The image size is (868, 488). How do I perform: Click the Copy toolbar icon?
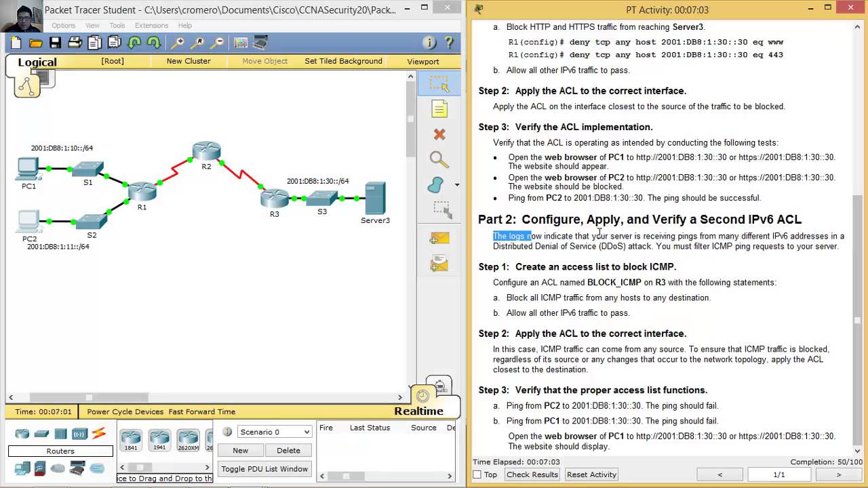(x=95, y=43)
